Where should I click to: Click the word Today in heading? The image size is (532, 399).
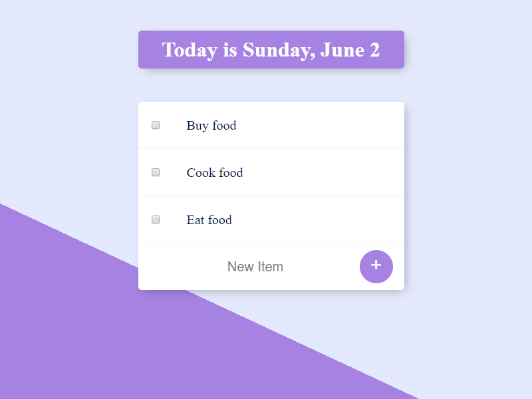pos(189,50)
